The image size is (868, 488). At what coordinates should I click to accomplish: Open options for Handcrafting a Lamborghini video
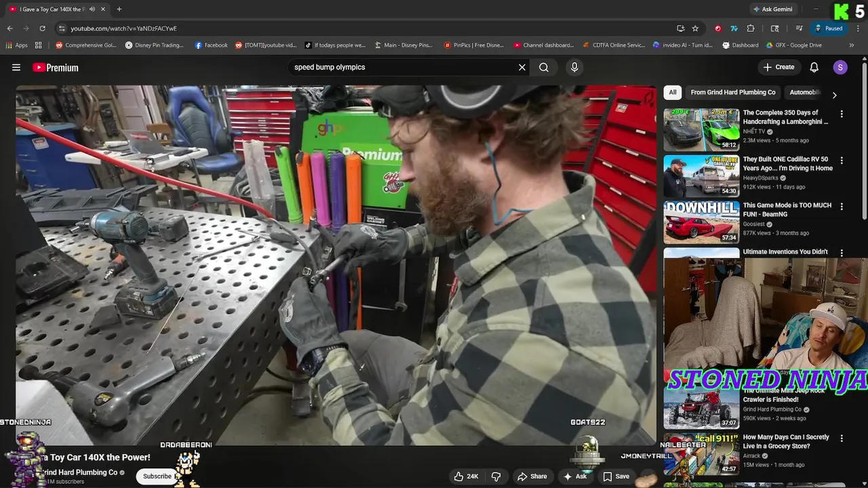842,114
